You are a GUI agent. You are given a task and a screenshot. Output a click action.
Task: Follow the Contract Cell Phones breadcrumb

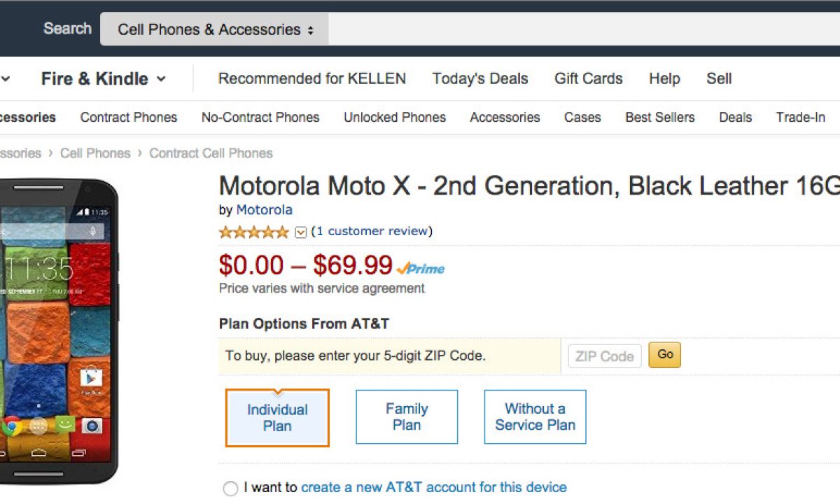[211, 153]
